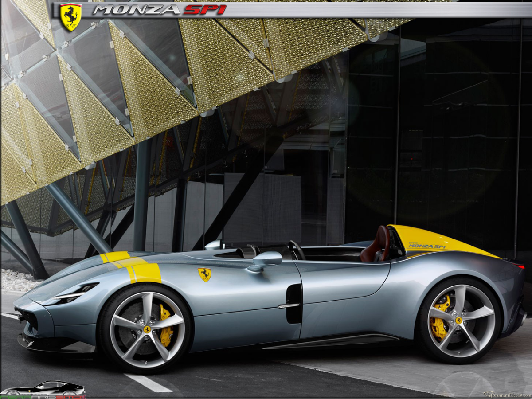
Task: Click the Ferrari shield badge on the car's fender
Action: (204, 274)
